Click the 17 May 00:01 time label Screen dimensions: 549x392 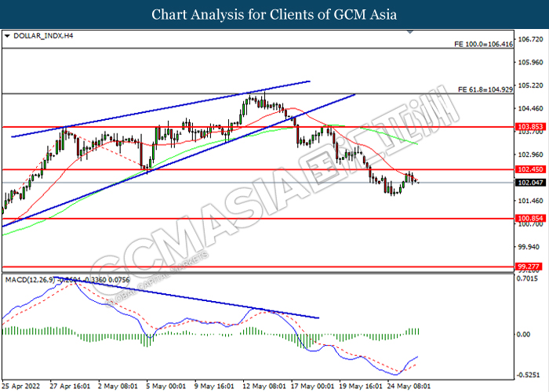click(x=313, y=387)
